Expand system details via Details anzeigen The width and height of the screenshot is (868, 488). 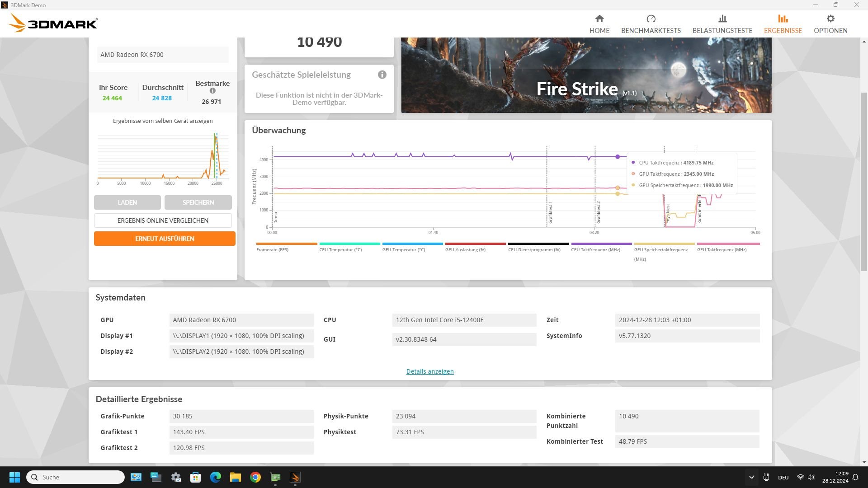coord(429,371)
